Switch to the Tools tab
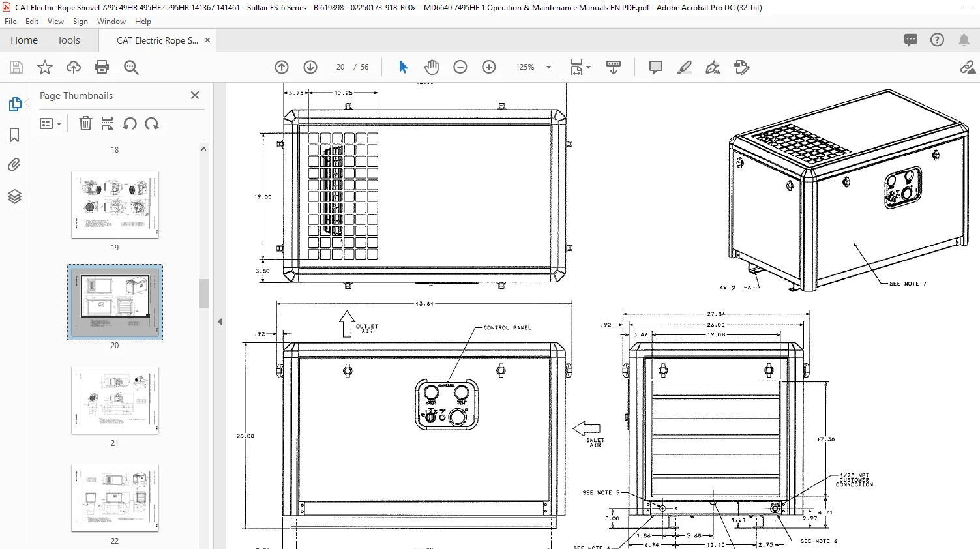This screenshot has width=980, height=549. (68, 40)
